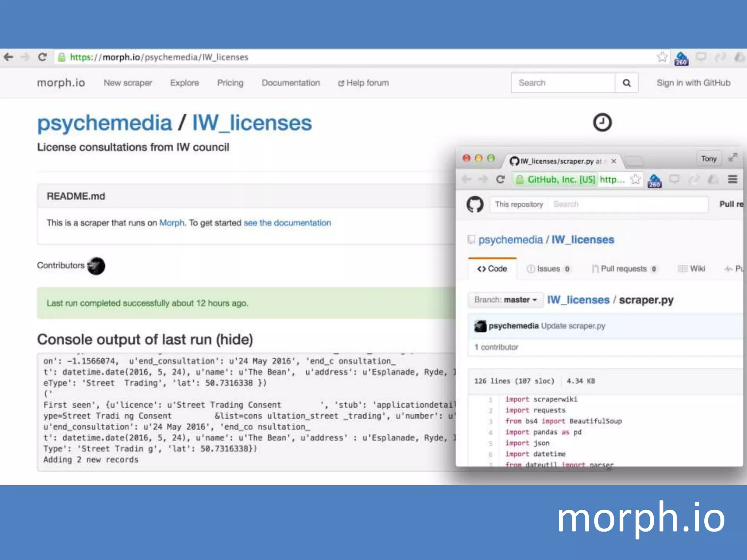Go forward in the GitHub window
The image size is (747, 560).
point(483,179)
